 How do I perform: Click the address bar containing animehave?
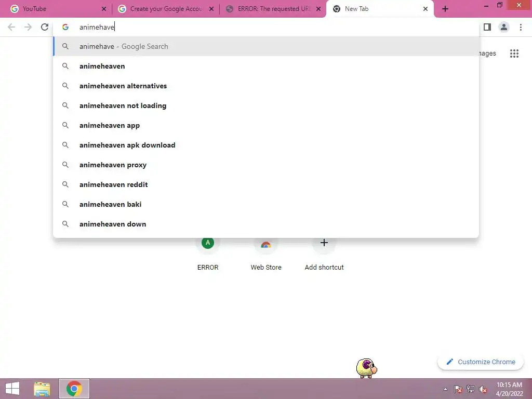point(266,27)
